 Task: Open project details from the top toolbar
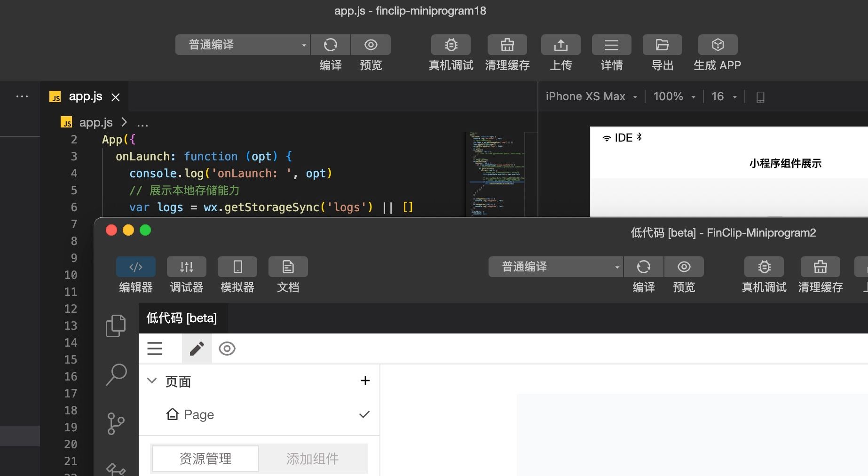(611, 45)
